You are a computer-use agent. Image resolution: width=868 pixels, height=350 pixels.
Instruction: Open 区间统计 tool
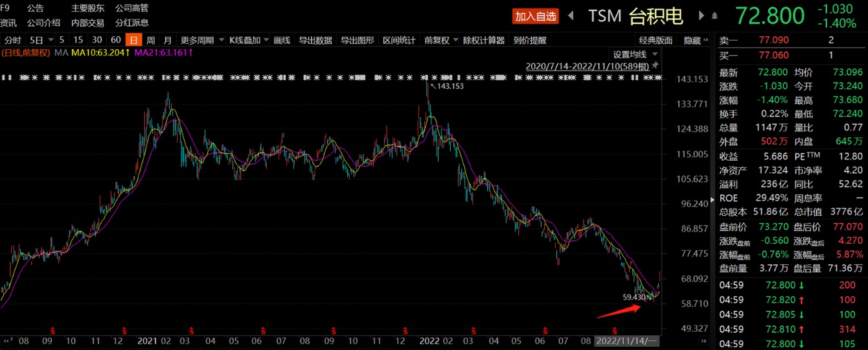point(399,40)
